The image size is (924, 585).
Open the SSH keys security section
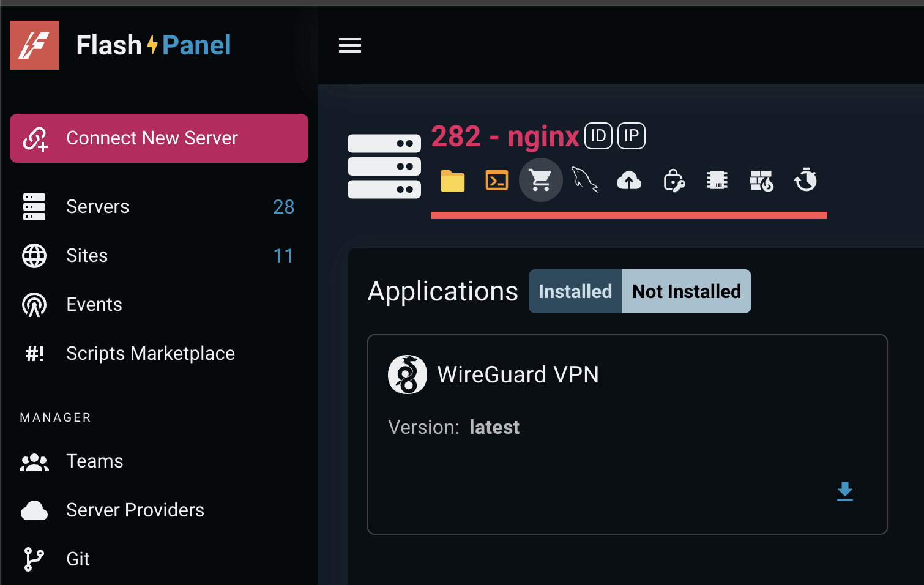[x=673, y=180]
